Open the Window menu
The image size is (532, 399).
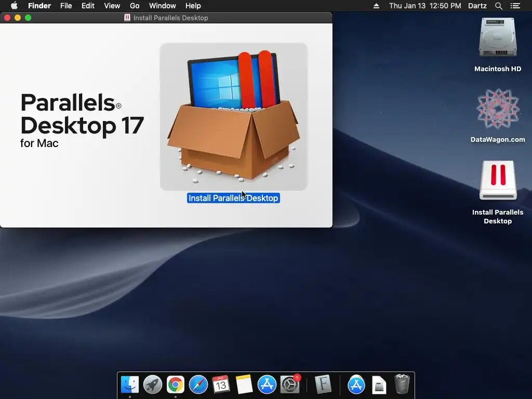163,6
